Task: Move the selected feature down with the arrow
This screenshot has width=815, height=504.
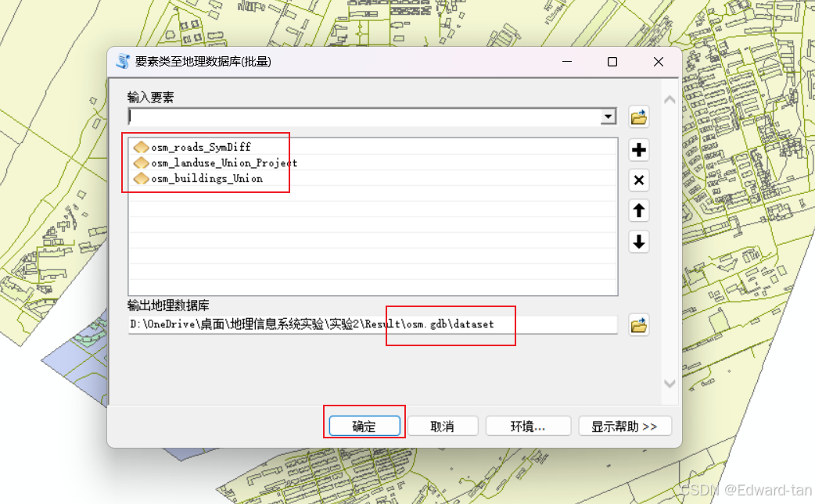Action: click(638, 241)
